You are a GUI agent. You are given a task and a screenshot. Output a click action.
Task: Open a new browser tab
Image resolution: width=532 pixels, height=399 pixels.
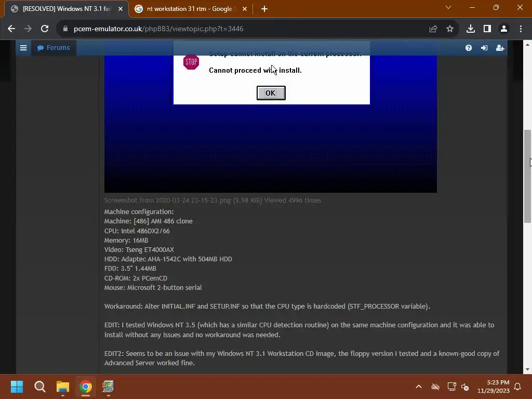pos(264,9)
